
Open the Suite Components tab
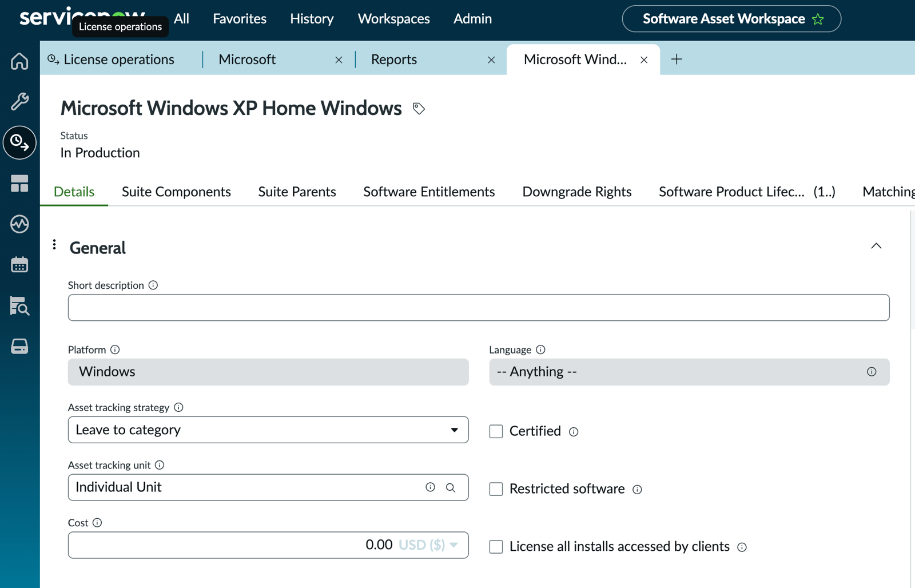tap(176, 192)
